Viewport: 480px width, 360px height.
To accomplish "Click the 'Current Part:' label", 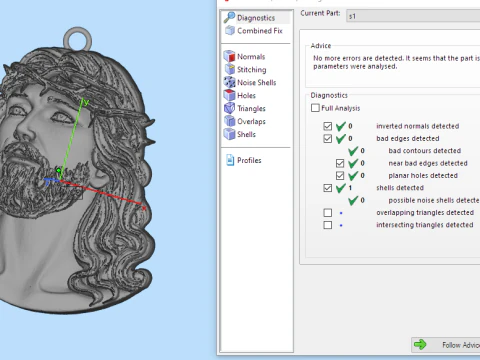I will click(320, 13).
